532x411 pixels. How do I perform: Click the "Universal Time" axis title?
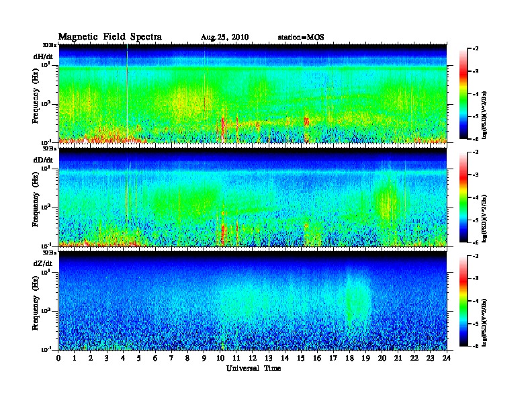point(253,368)
